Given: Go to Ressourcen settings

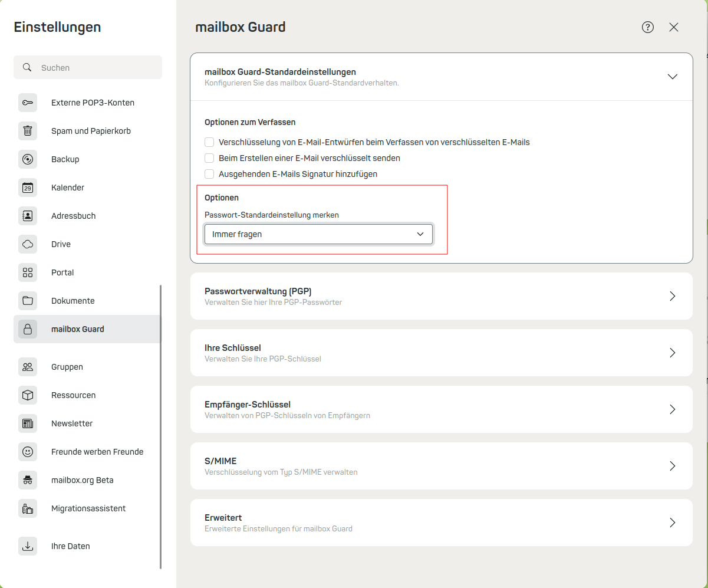Looking at the screenshot, I should [x=87, y=395].
